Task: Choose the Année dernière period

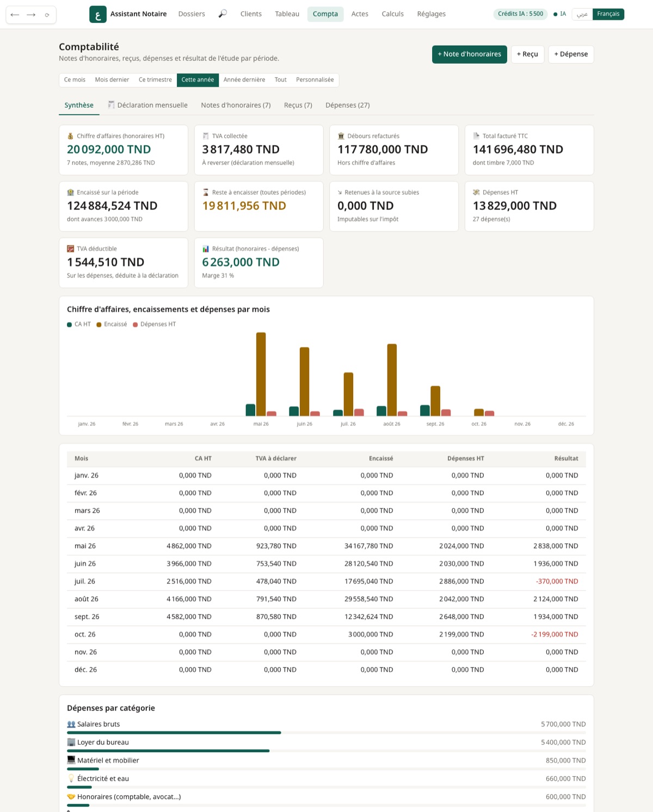Action: [x=244, y=80]
